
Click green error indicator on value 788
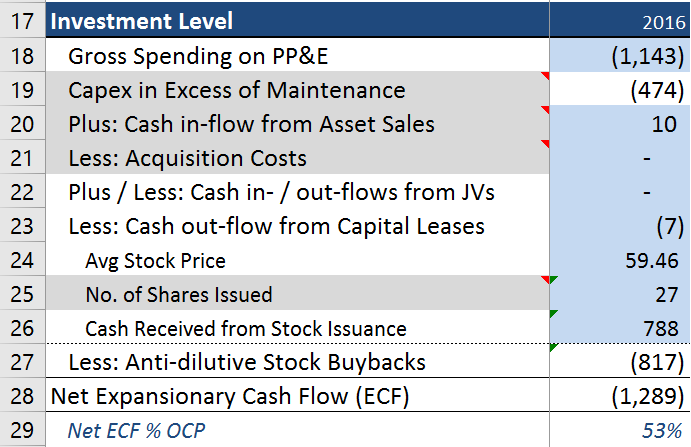pos(554,313)
